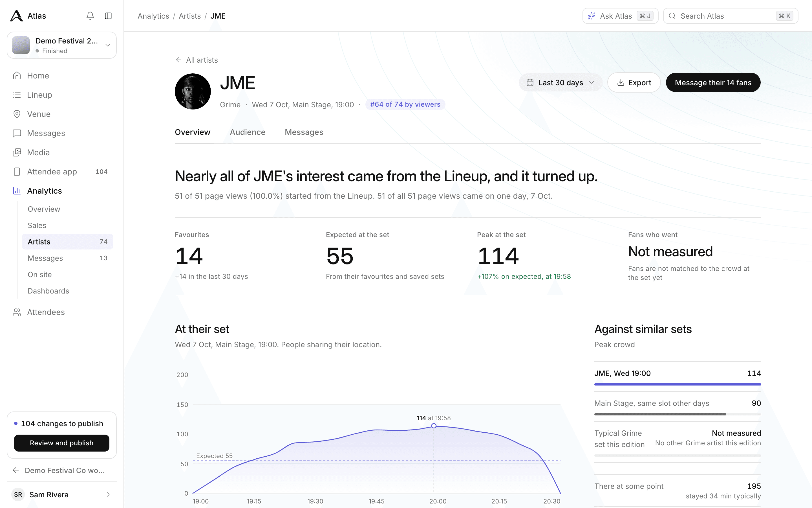The height and width of the screenshot is (508, 812).
Task: Click the Attendees people icon
Action: (17, 312)
